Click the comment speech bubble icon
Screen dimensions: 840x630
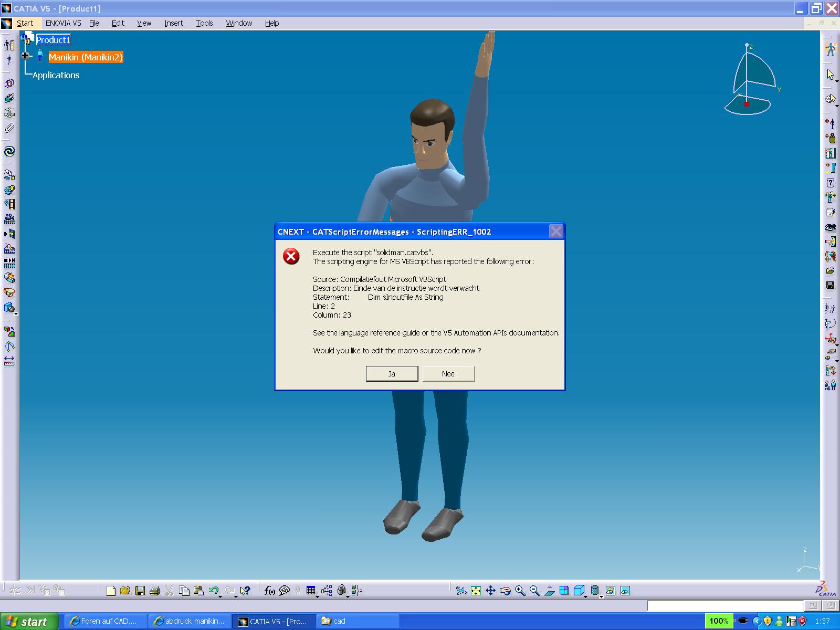tap(285, 591)
